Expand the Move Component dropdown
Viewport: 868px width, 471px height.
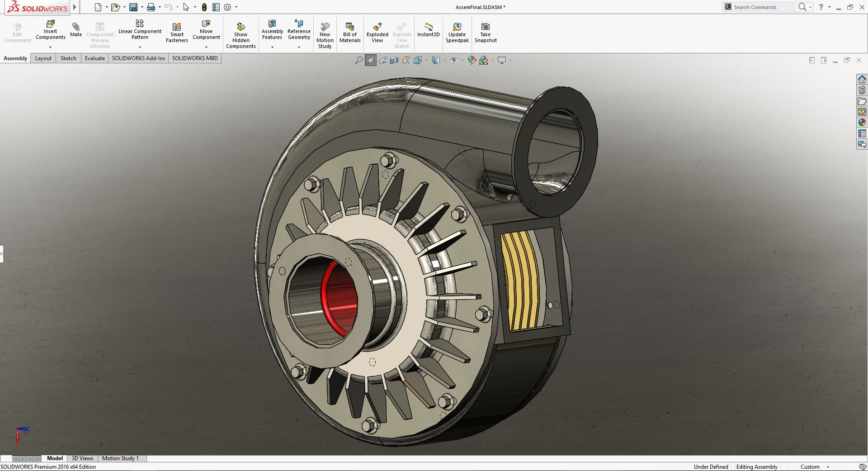tap(206, 47)
